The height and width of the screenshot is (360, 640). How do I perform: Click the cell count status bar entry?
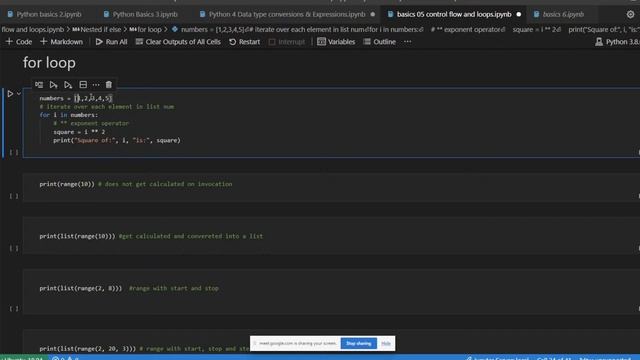[x=554, y=358]
